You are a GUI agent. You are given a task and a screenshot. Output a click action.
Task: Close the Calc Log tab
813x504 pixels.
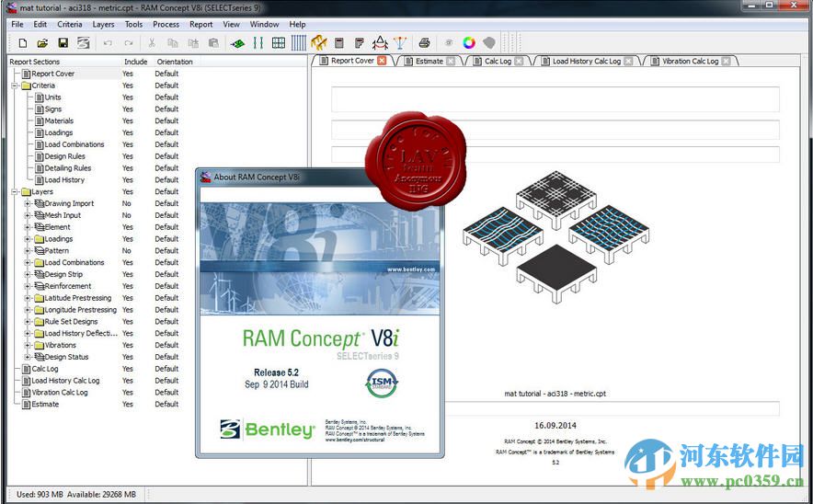click(519, 62)
